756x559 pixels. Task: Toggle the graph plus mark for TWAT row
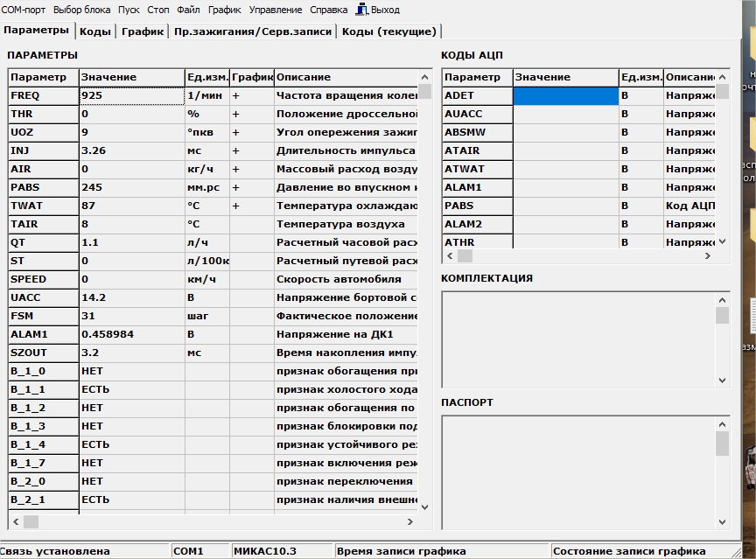235,206
